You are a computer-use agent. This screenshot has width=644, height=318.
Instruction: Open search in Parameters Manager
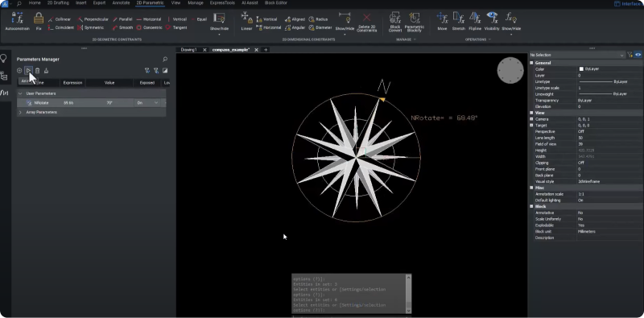coord(165,59)
